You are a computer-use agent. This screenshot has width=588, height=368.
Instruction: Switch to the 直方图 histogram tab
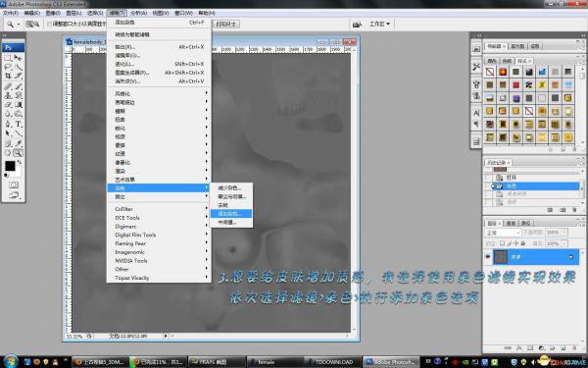(x=517, y=46)
